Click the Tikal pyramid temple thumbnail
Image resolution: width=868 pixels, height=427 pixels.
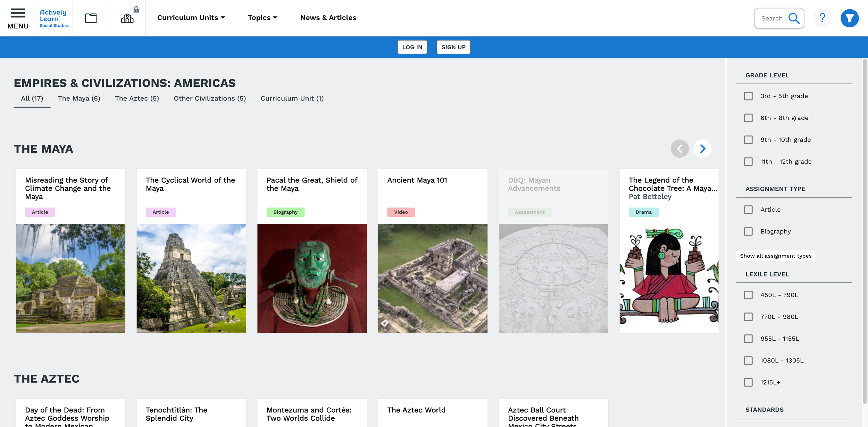(x=191, y=278)
